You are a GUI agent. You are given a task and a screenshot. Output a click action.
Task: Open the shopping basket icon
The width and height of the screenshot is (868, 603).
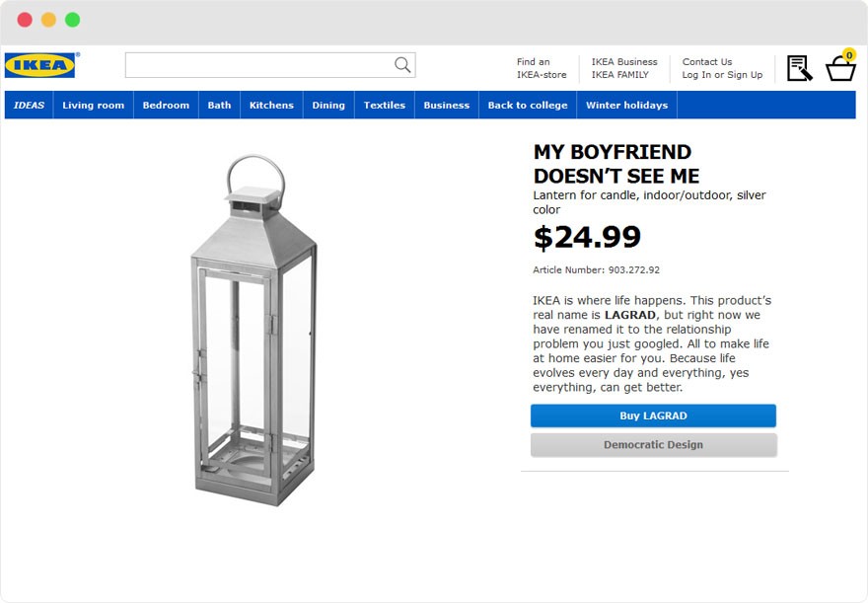click(x=840, y=68)
